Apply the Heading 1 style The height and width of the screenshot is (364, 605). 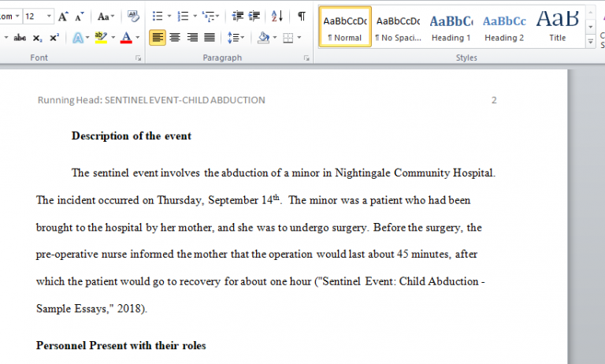451,26
